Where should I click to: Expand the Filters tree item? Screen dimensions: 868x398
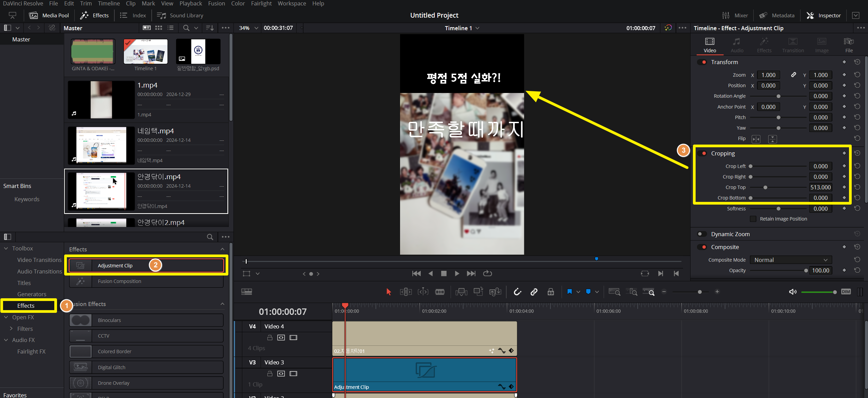[x=11, y=329]
